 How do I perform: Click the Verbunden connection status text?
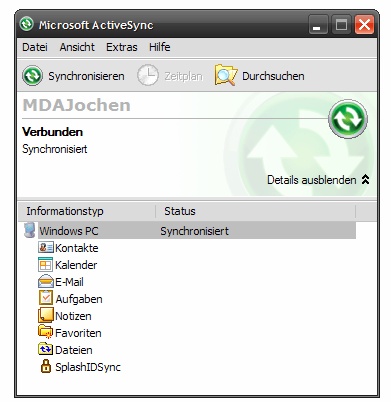(52, 132)
